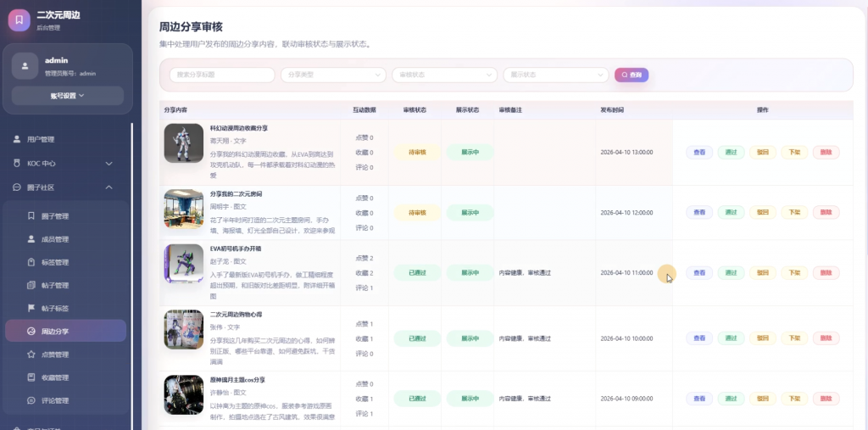Click 查看 for EVA初号机手办开箱

(x=699, y=272)
